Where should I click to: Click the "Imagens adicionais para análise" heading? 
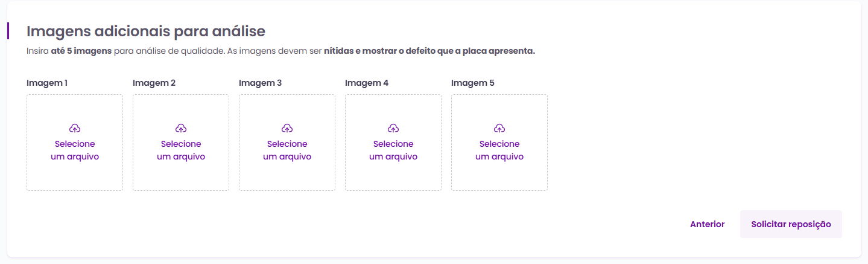(146, 31)
